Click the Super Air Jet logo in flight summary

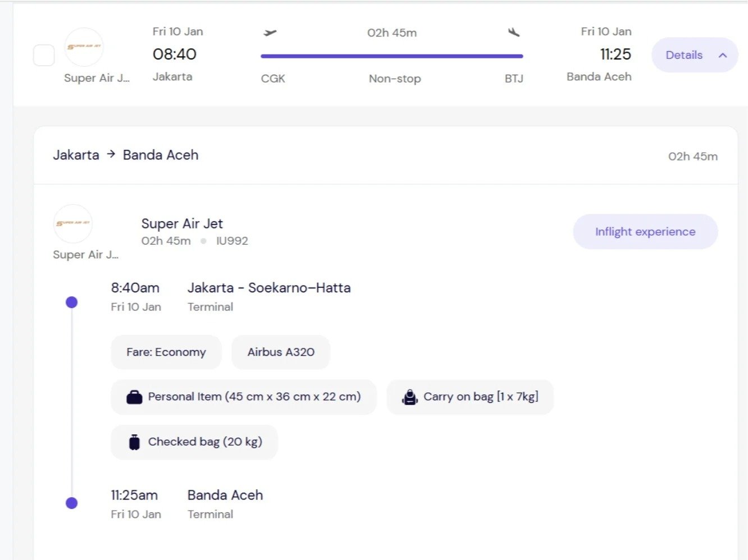tap(84, 47)
